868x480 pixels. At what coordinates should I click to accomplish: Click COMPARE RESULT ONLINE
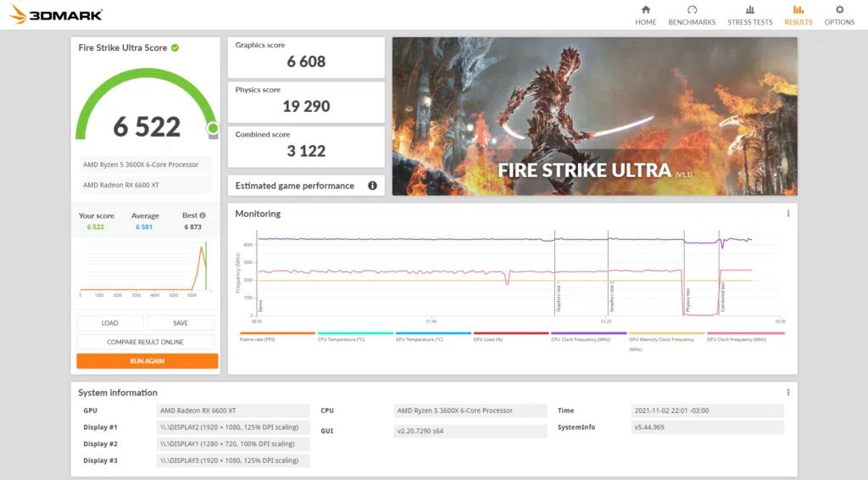click(145, 342)
